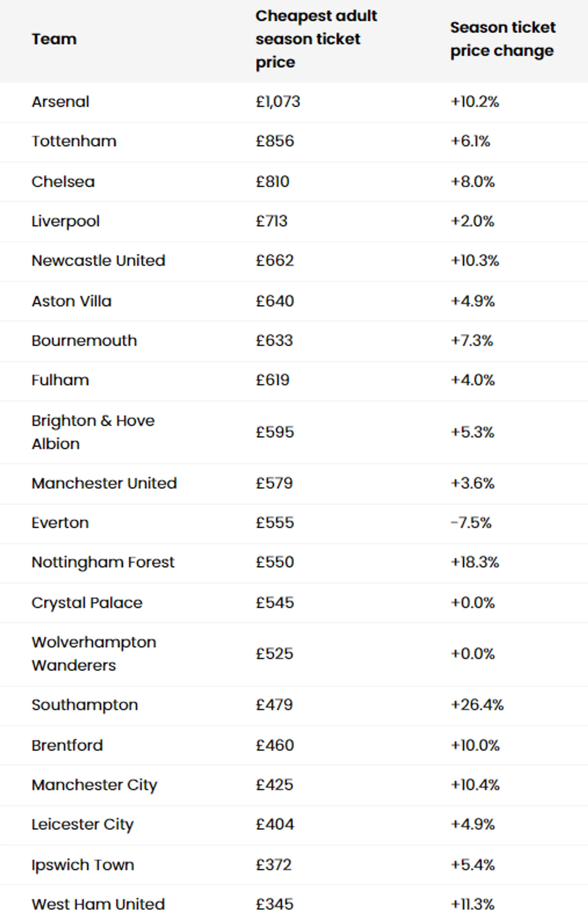Select the Arsenal team name
Image resolution: width=588 pixels, height=920 pixels.
click(60, 102)
